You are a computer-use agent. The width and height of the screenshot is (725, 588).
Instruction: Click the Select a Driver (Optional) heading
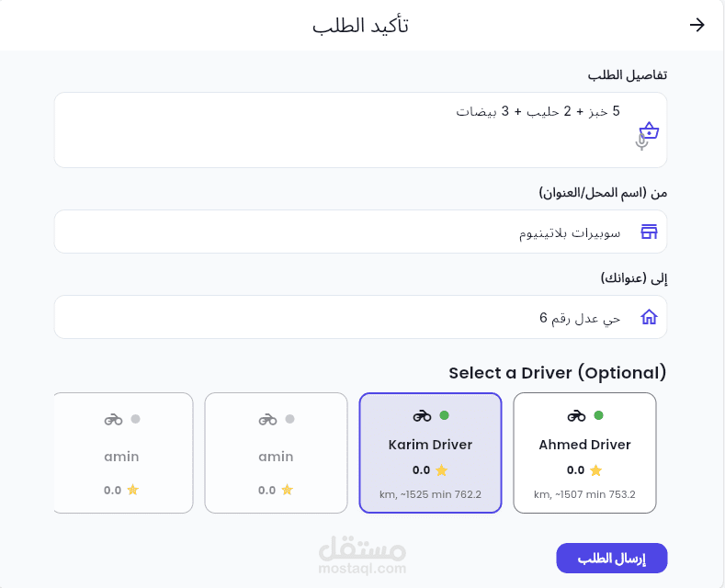point(558,373)
